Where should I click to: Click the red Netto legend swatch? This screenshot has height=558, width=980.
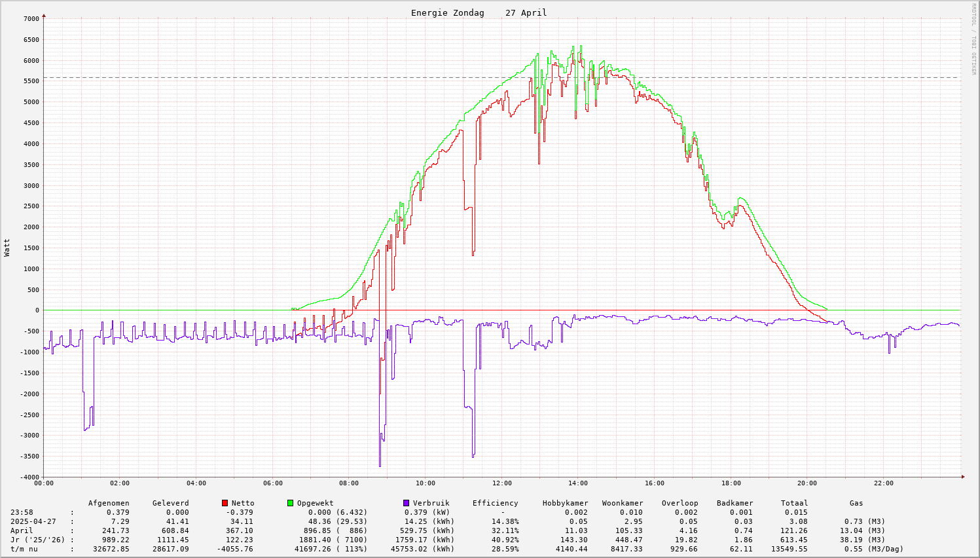coord(225,503)
